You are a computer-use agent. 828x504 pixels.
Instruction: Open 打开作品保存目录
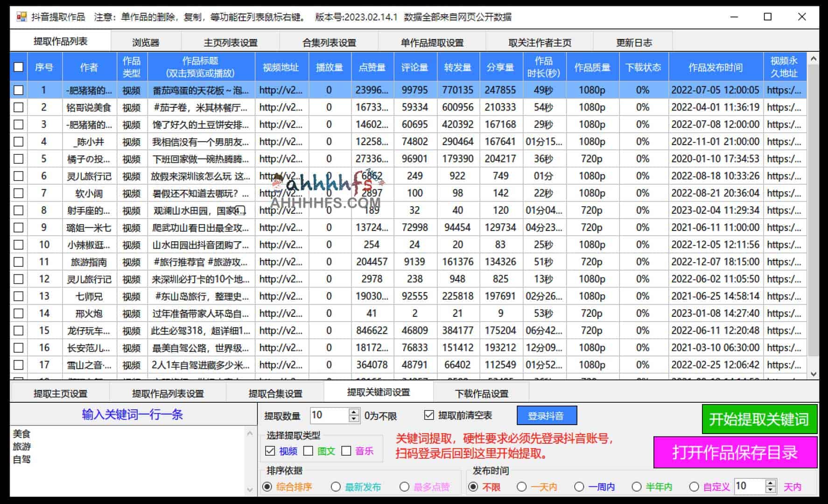[736, 452]
